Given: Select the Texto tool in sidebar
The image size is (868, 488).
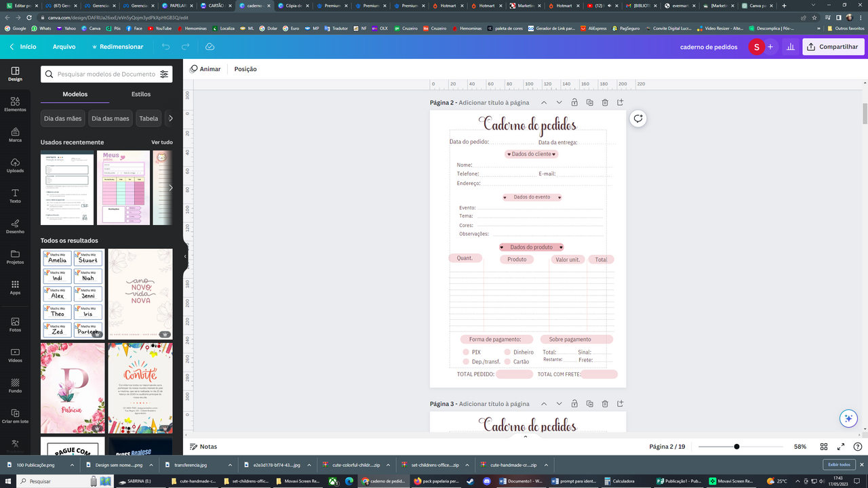Looking at the screenshot, I should pos(15,196).
